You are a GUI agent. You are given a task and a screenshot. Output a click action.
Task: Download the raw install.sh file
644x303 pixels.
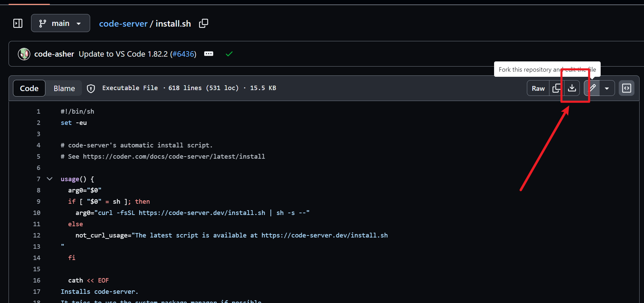[572, 88]
